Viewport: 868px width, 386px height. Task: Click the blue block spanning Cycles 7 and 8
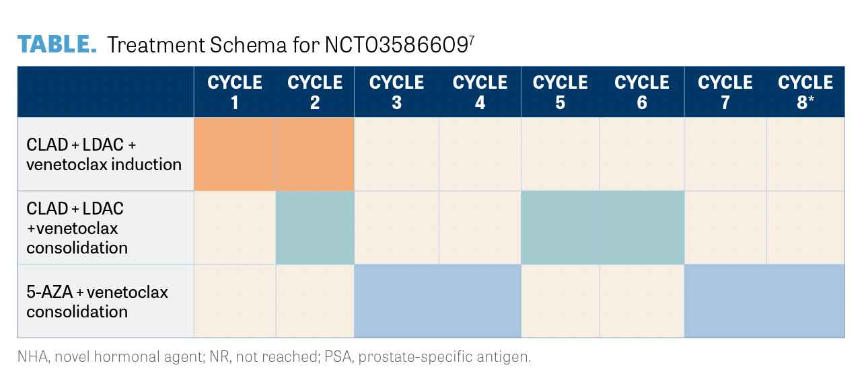pyautogui.click(x=764, y=301)
